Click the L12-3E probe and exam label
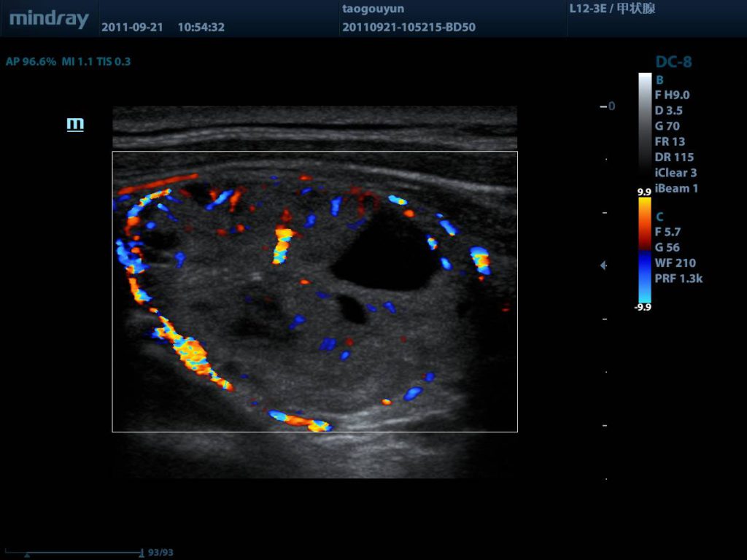747x560 pixels. pos(611,9)
